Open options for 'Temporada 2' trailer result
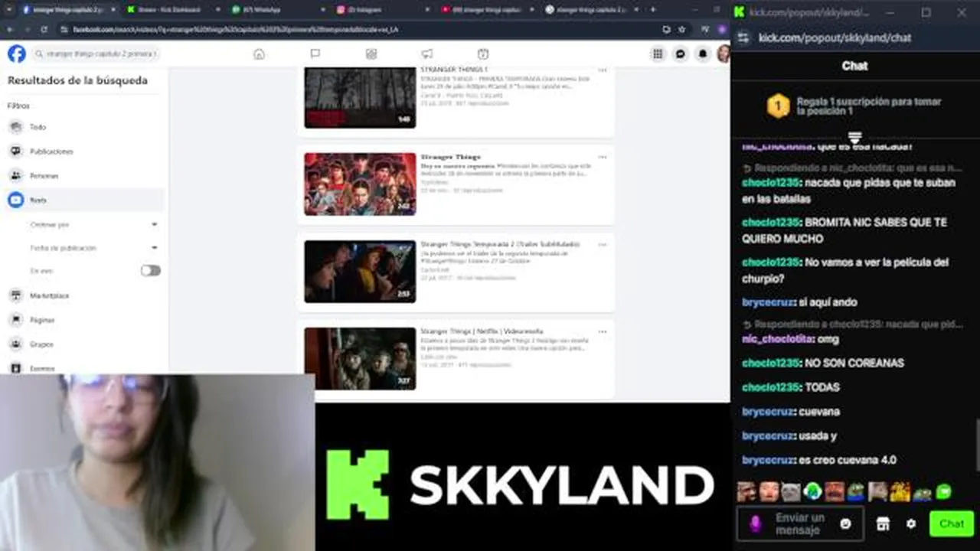Image resolution: width=980 pixels, height=551 pixels. [603, 245]
